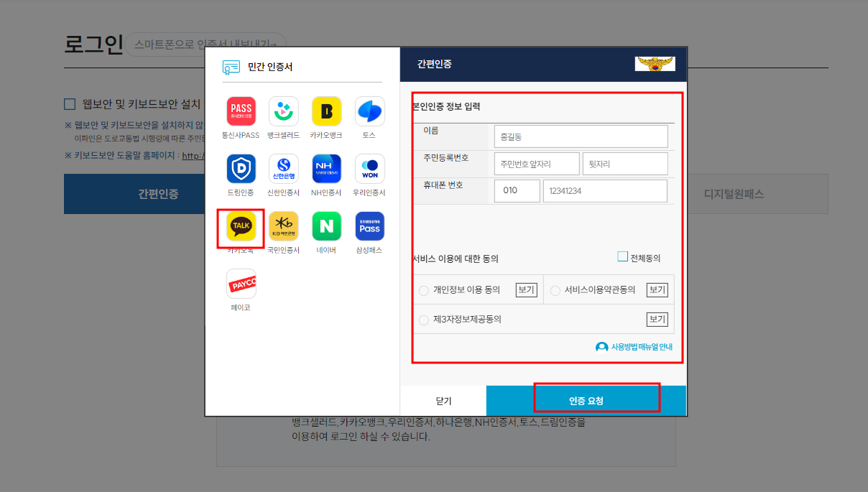Image resolution: width=868 pixels, height=492 pixels.
Task: Pick the 토스 certificate icon
Action: click(x=369, y=111)
